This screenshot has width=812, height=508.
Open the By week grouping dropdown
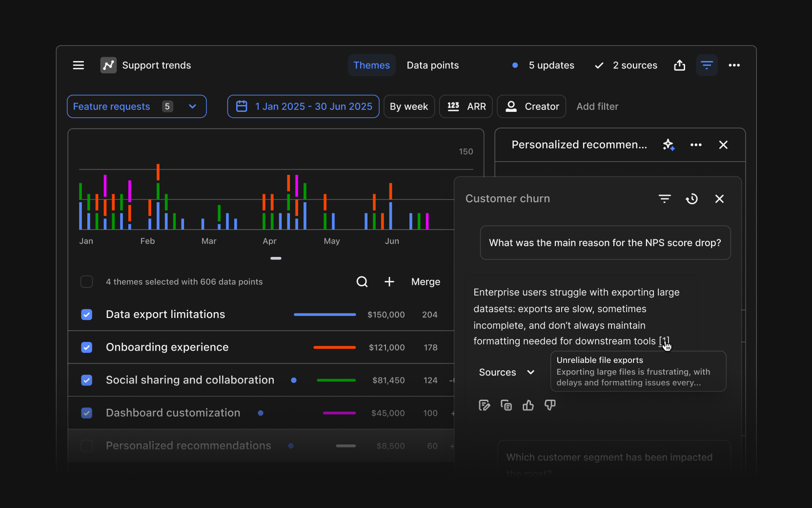pyautogui.click(x=408, y=106)
